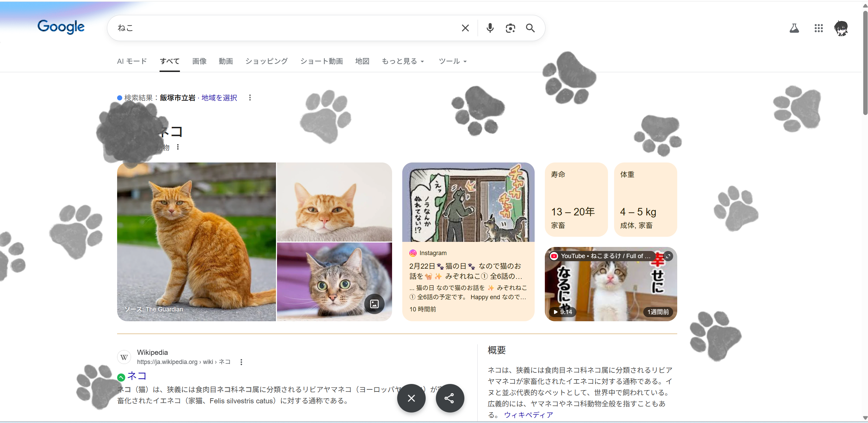This screenshot has height=423, width=868.
Task: Open the account profile avatar
Action: tap(841, 28)
